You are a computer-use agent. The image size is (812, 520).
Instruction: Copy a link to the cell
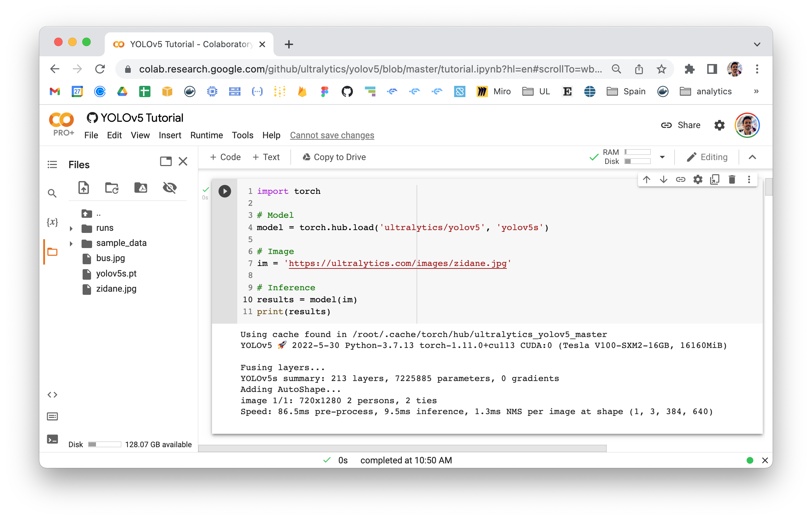[681, 179]
